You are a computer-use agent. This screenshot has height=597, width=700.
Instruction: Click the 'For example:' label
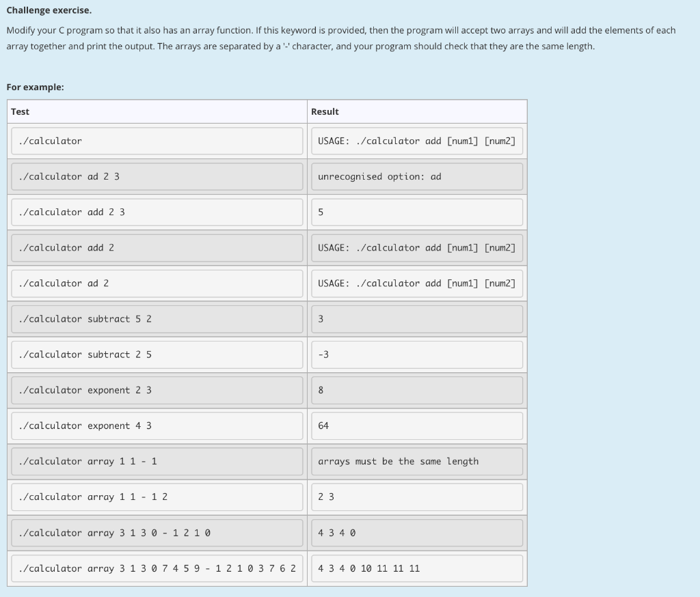[x=36, y=87]
